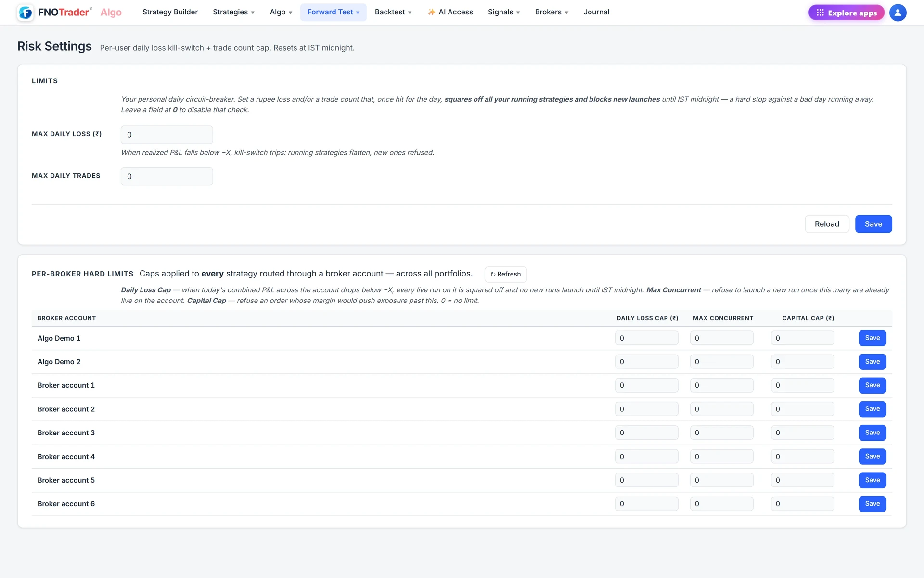Click Capital Cap field for Broker account 5
This screenshot has width=924, height=578.
pos(802,480)
